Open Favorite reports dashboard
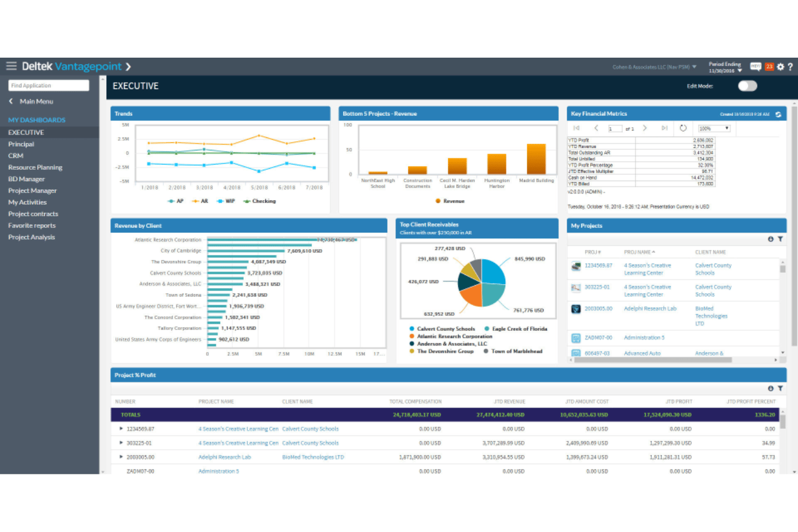The width and height of the screenshot is (798, 532). tap(32, 225)
